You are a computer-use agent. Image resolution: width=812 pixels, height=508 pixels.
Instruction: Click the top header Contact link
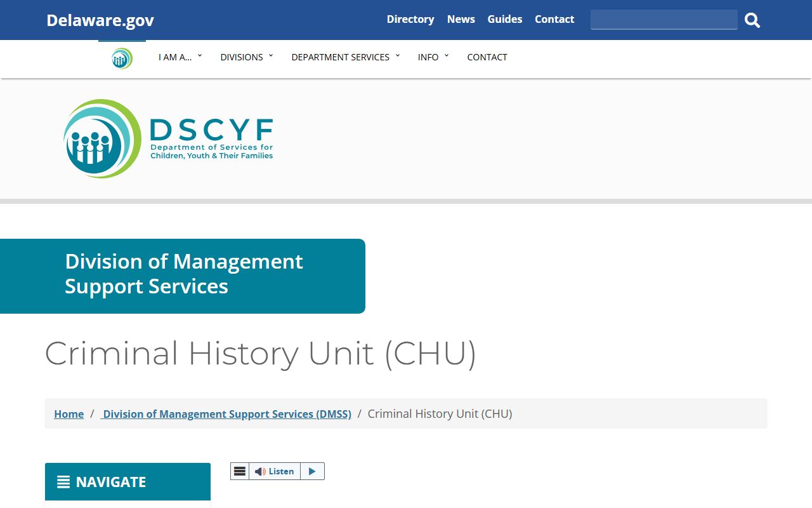554,19
